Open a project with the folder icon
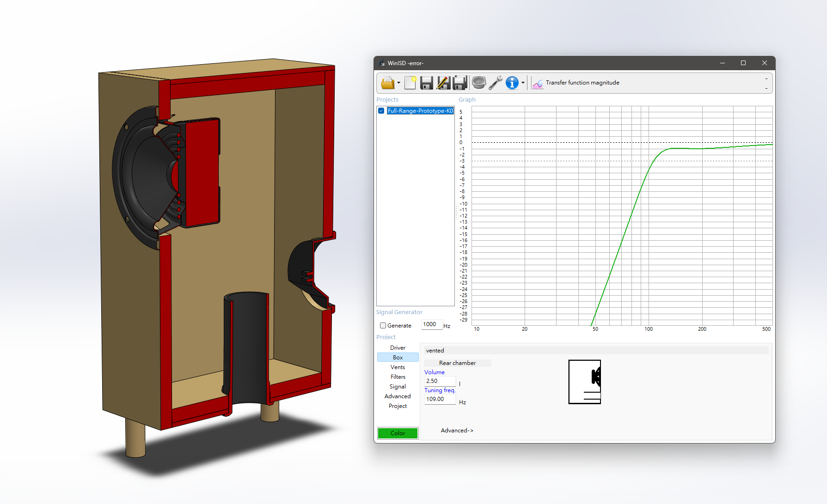This screenshot has height=504, width=827. click(387, 83)
